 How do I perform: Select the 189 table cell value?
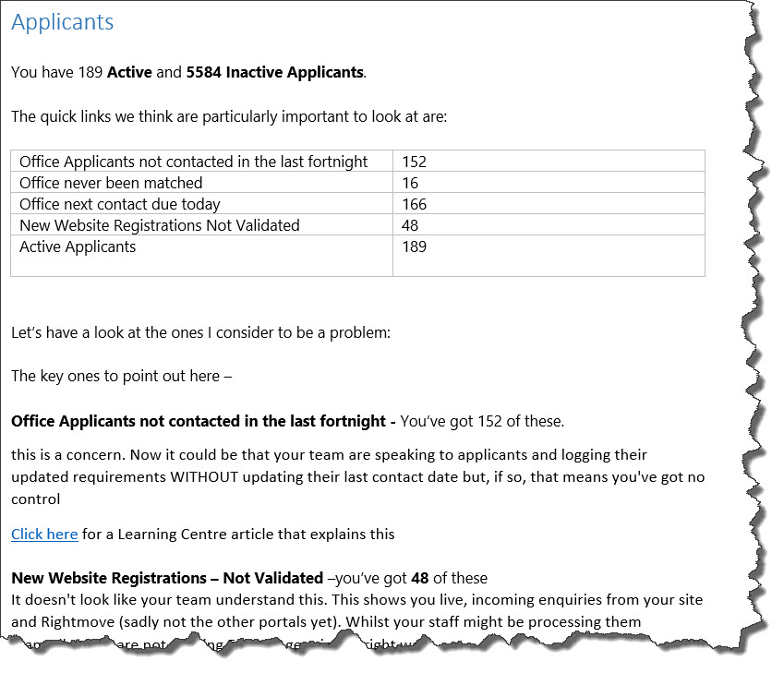(x=414, y=246)
